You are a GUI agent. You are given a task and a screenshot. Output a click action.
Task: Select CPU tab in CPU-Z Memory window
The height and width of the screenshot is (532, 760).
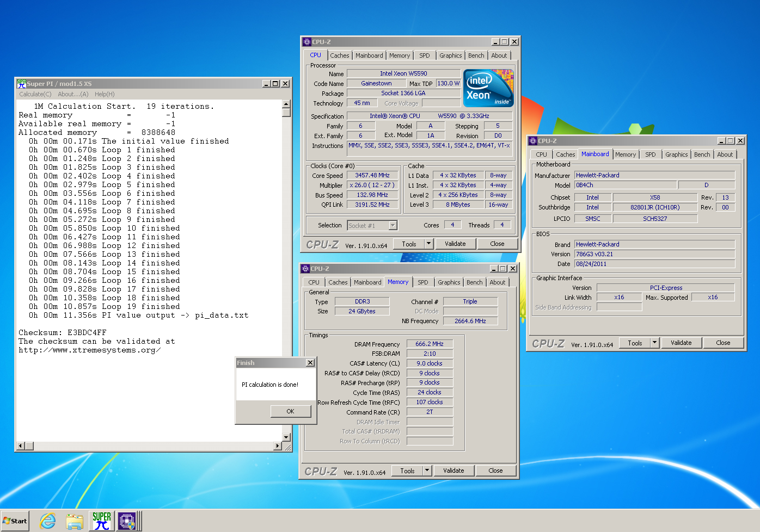coord(314,282)
